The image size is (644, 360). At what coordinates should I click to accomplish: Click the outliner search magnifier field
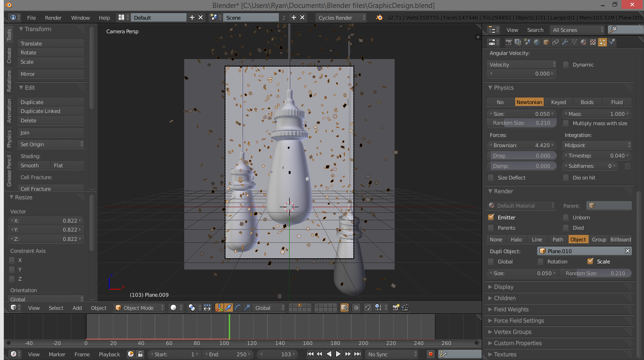coord(626,30)
